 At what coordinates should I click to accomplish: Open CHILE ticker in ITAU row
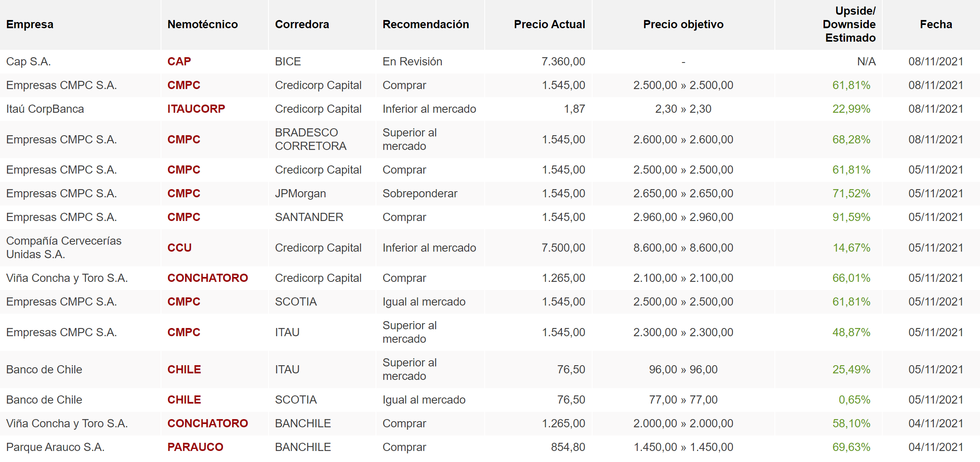pyautogui.click(x=184, y=370)
